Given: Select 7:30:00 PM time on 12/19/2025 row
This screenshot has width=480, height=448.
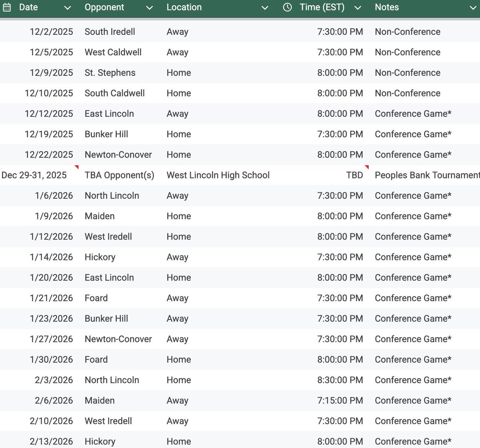Looking at the screenshot, I should [x=340, y=134].
